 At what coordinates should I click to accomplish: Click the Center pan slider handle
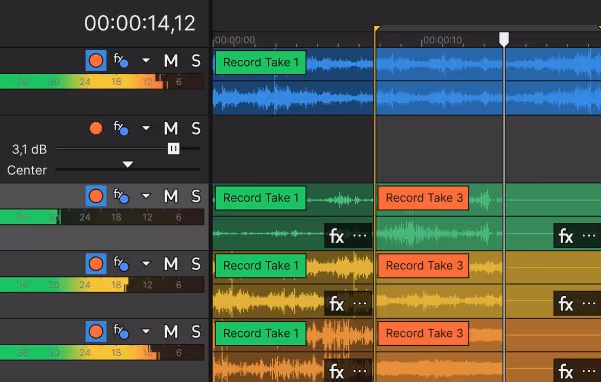coord(128,164)
